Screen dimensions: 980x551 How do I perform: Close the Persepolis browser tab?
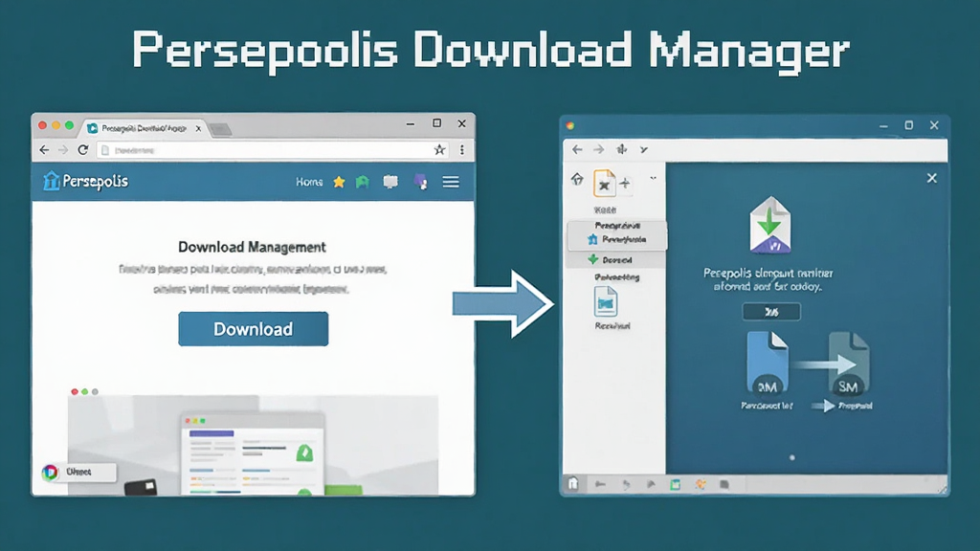click(198, 128)
